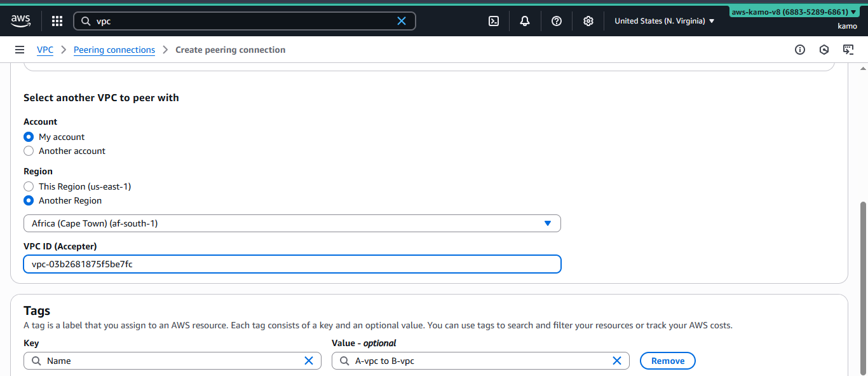Screen dimensions: 868x376
Task: Click the Remove tag button
Action: point(667,360)
